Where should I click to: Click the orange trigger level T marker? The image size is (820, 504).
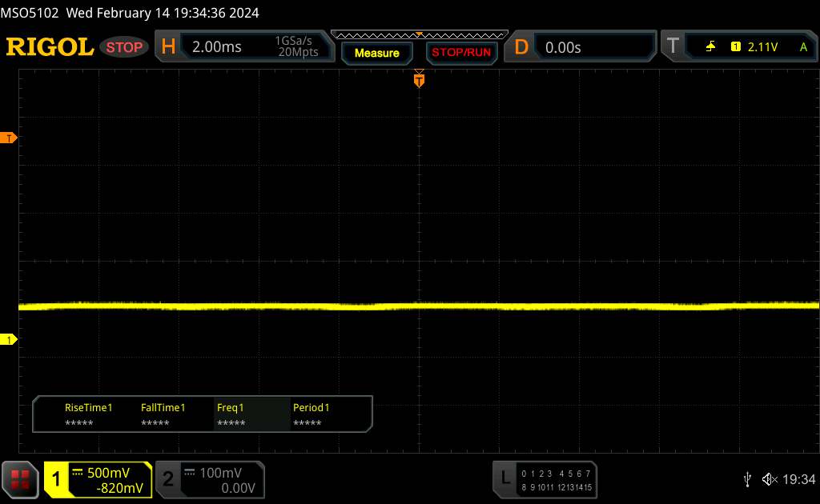pos(10,138)
